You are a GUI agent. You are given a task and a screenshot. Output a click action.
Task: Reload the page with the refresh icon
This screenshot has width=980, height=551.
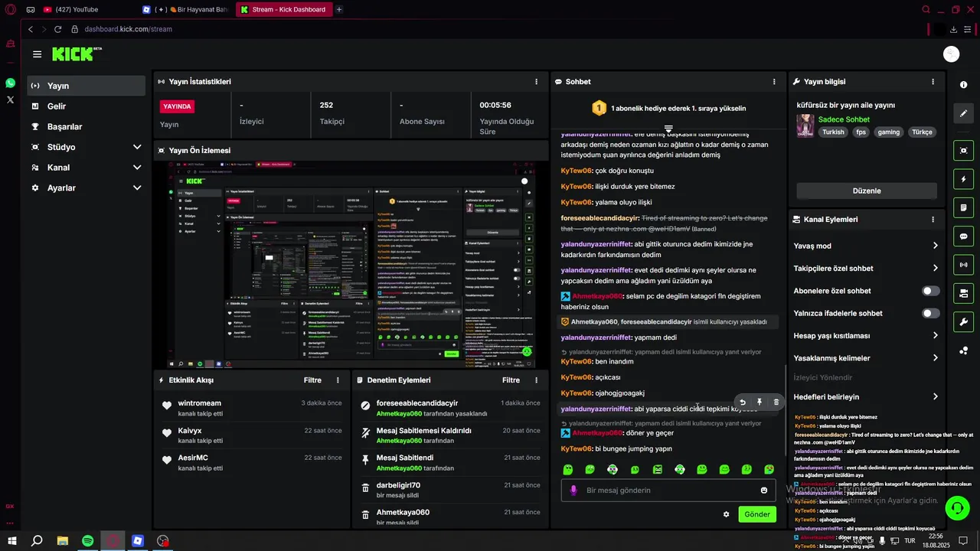[57, 29]
